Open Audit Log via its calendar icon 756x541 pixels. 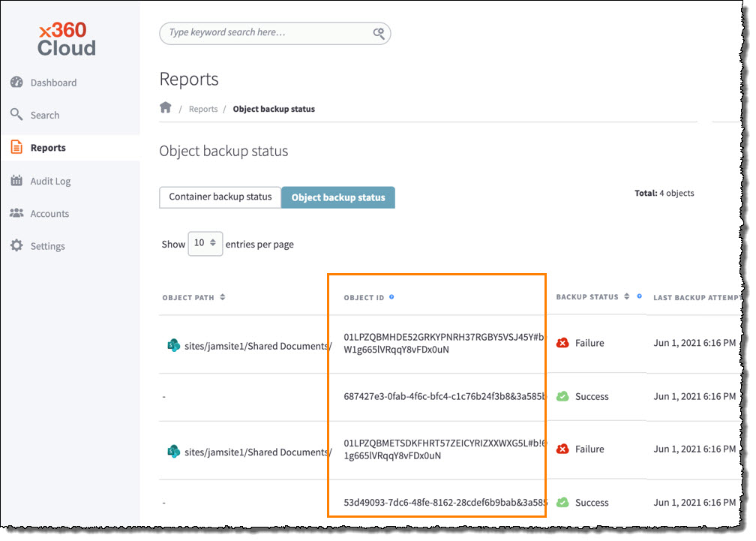tap(17, 181)
